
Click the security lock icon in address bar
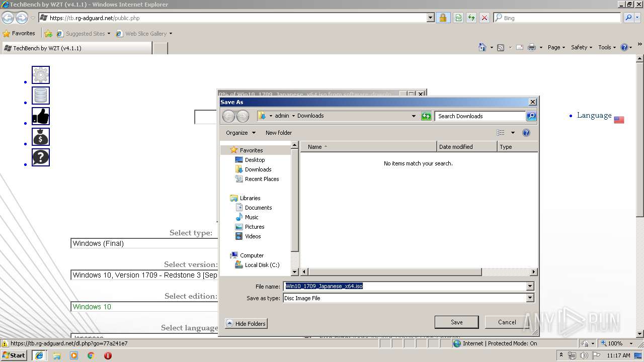click(443, 18)
